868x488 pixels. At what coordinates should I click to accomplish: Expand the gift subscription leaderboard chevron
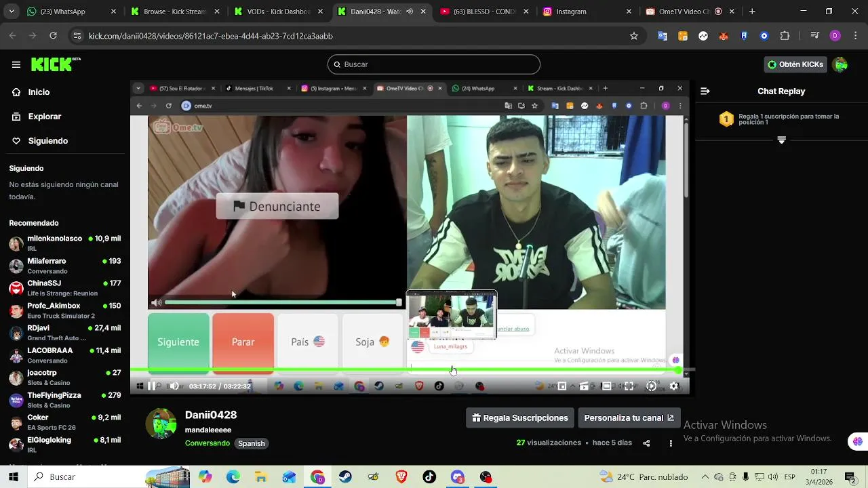[781, 140]
